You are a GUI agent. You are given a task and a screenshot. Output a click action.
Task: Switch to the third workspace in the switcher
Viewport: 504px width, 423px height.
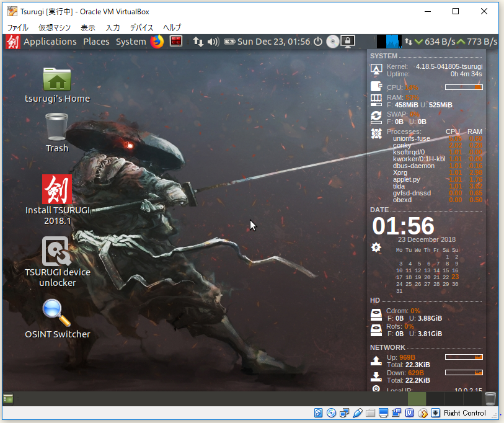(454, 399)
